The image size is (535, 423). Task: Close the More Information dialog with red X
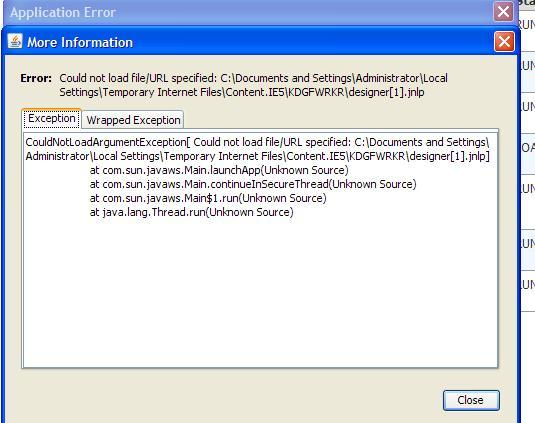pos(504,42)
